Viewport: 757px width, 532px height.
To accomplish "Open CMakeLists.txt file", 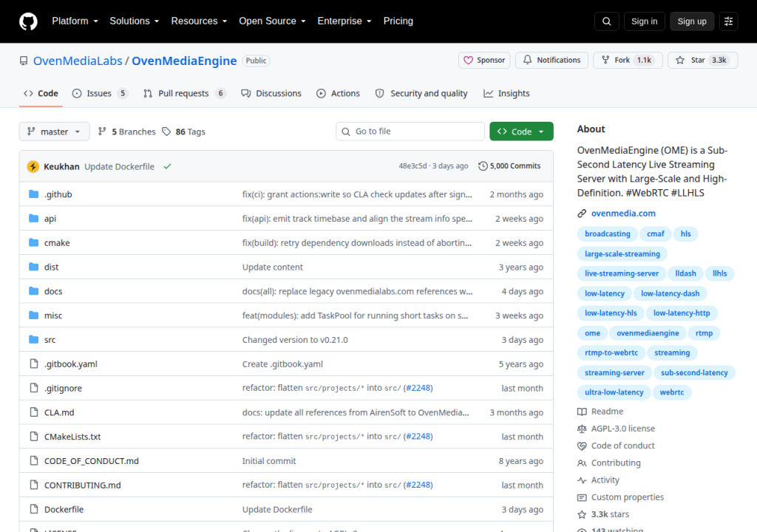I will (72, 437).
